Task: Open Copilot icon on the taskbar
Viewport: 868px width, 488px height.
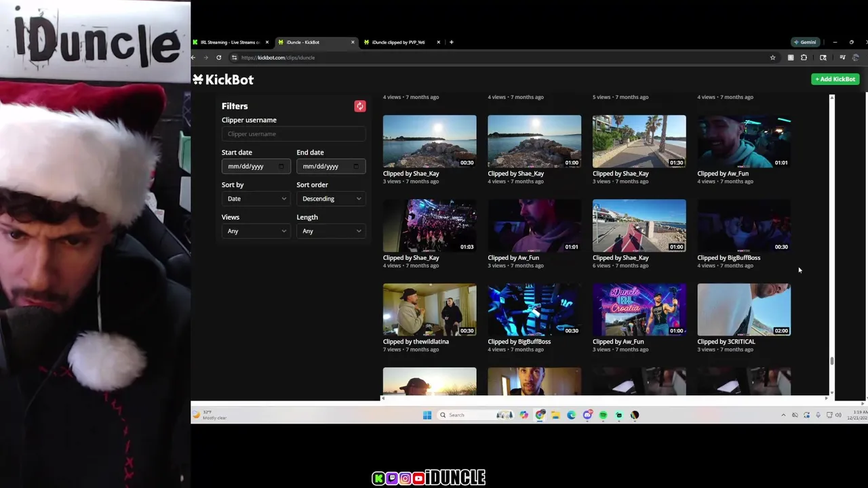Action: tap(524, 415)
